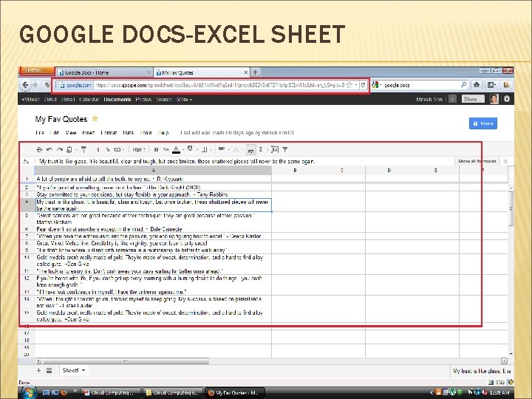Toggle Bold formatting

pos(156,149)
